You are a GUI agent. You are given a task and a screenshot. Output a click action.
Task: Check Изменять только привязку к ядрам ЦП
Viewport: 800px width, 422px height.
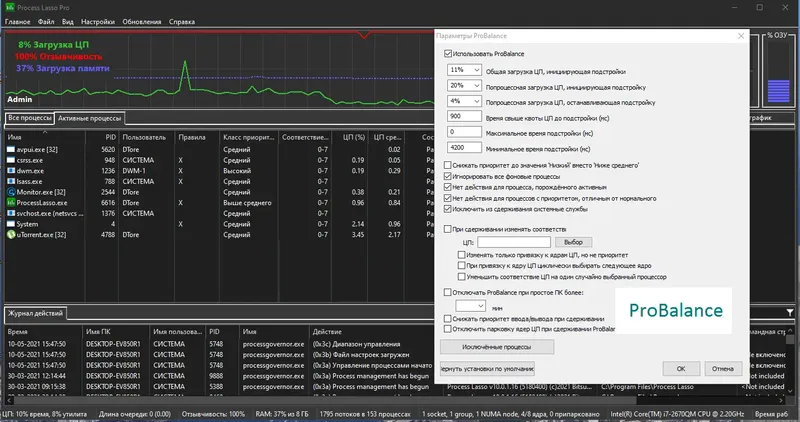(x=461, y=255)
